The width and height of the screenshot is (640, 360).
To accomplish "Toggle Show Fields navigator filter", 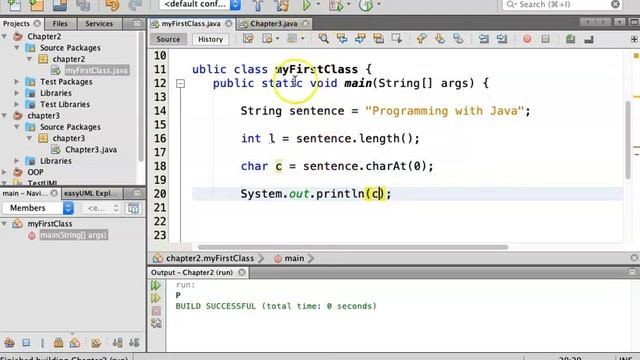I will [x=26, y=343].
